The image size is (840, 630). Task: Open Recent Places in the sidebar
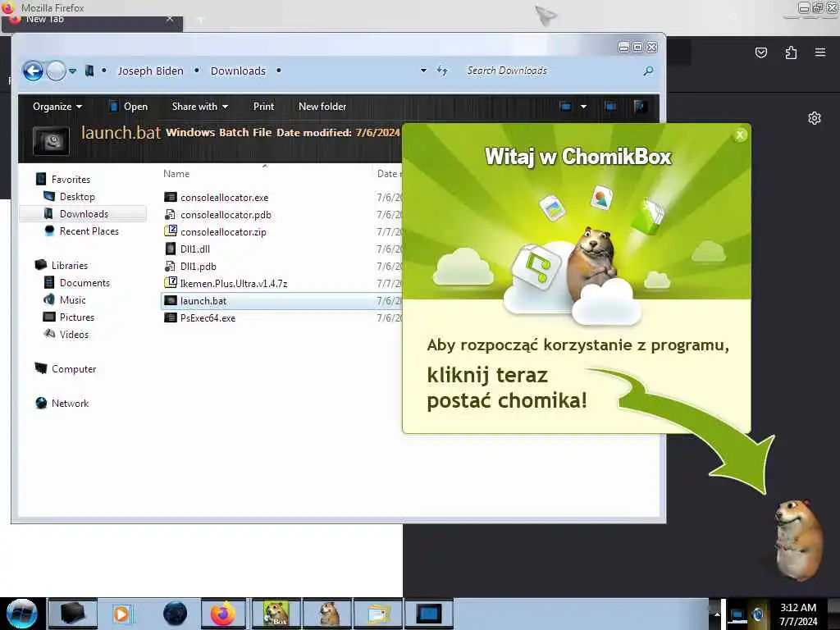89,231
